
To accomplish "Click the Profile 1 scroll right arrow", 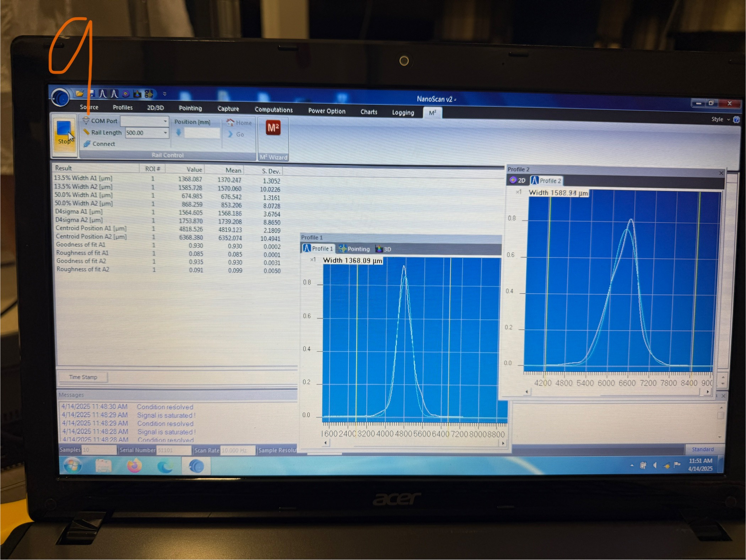I will (503, 443).
